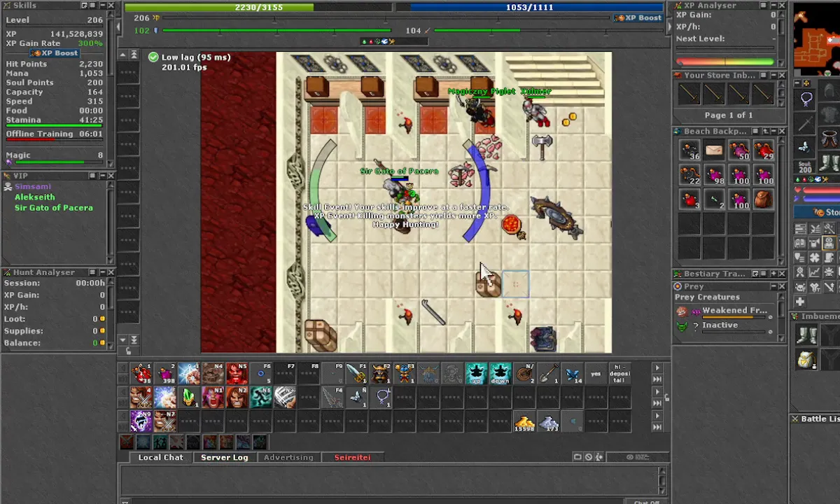Image resolution: width=840 pixels, height=504 pixels.
Task: Open the analytics chart sidebar button
Action: click(815, 272)
